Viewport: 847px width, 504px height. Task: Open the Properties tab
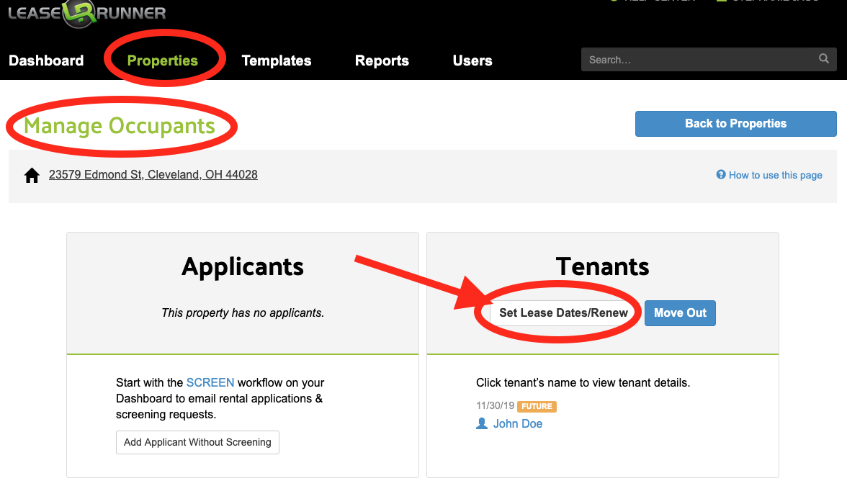pyautogui.click(x=162, y=60)
